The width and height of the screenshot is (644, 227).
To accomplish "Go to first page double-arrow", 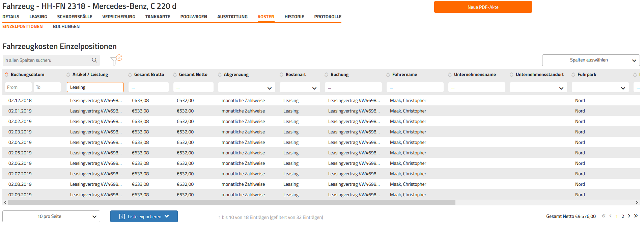I will (604, 216).
